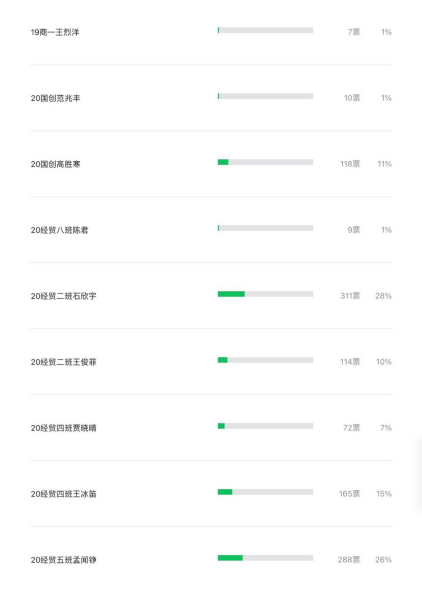This screenshot has width=422, height=590.
Task: Click the progress bar beside 118票
Action: [265, 162]
